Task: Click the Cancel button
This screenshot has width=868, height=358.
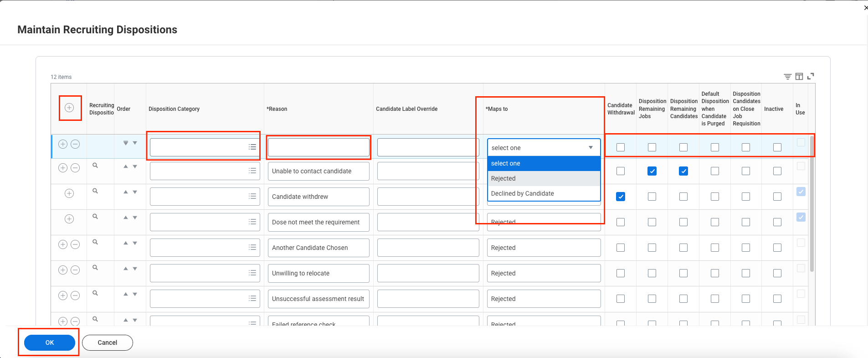Action: click(x=108, y=342)
